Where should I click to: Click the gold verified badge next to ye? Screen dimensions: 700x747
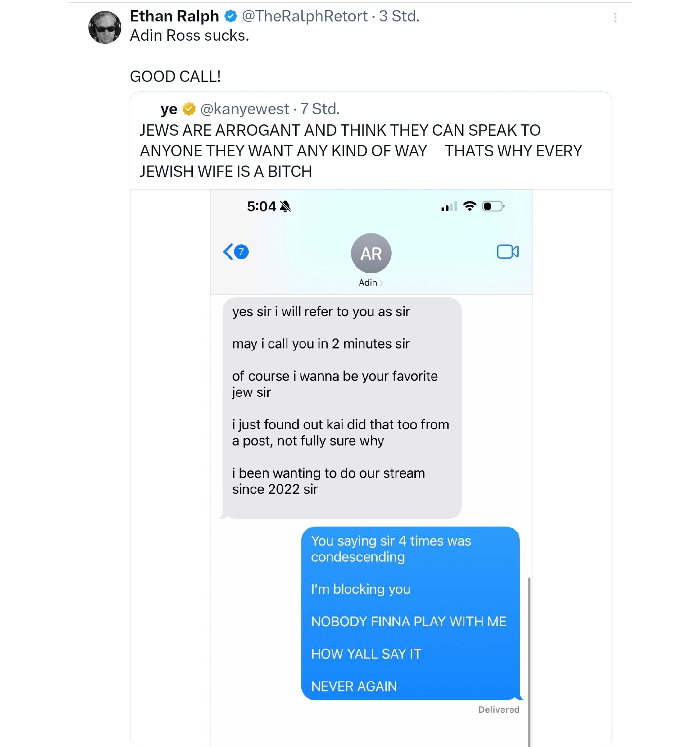pyautogui.click(x=189, y=109)
